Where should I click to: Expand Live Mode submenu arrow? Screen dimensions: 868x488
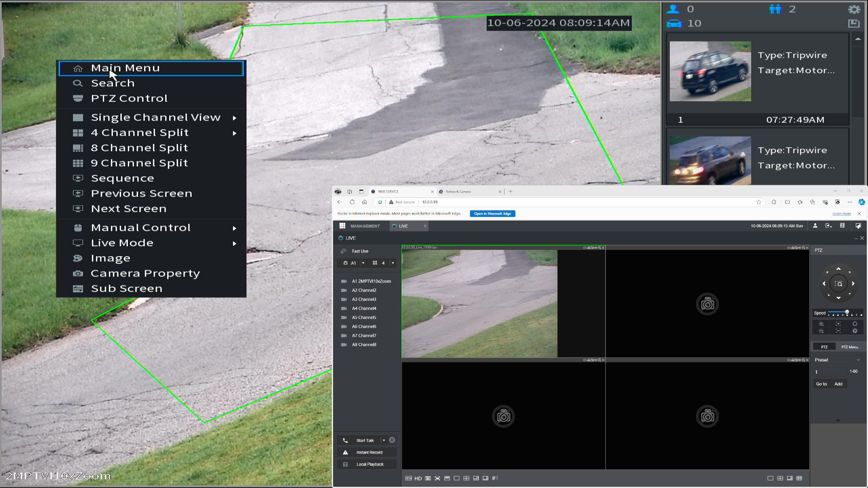click(x=234, y=244)
